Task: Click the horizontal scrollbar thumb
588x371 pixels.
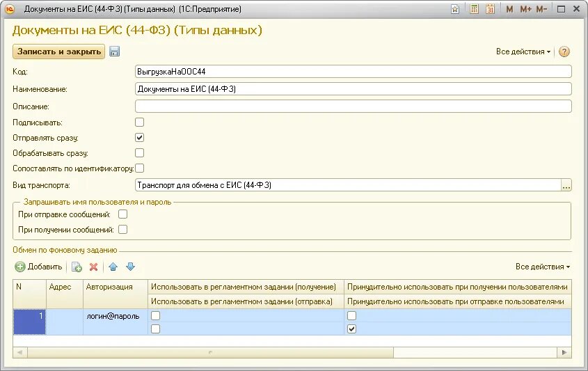Action: click(x=210, y=353)
